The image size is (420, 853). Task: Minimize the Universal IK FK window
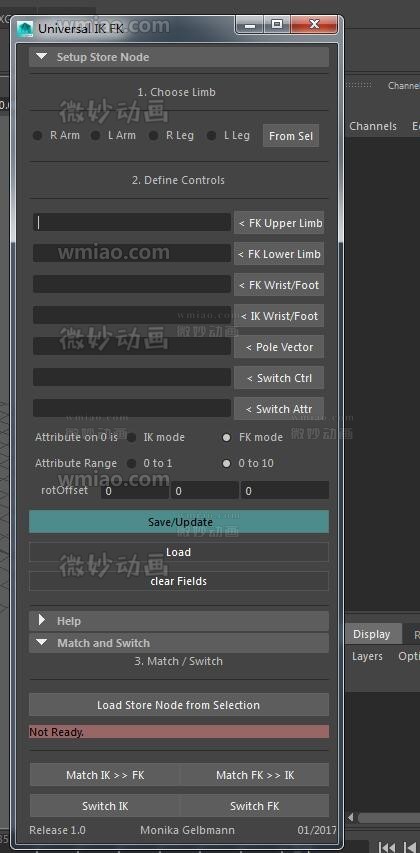(x=250, y=24)
